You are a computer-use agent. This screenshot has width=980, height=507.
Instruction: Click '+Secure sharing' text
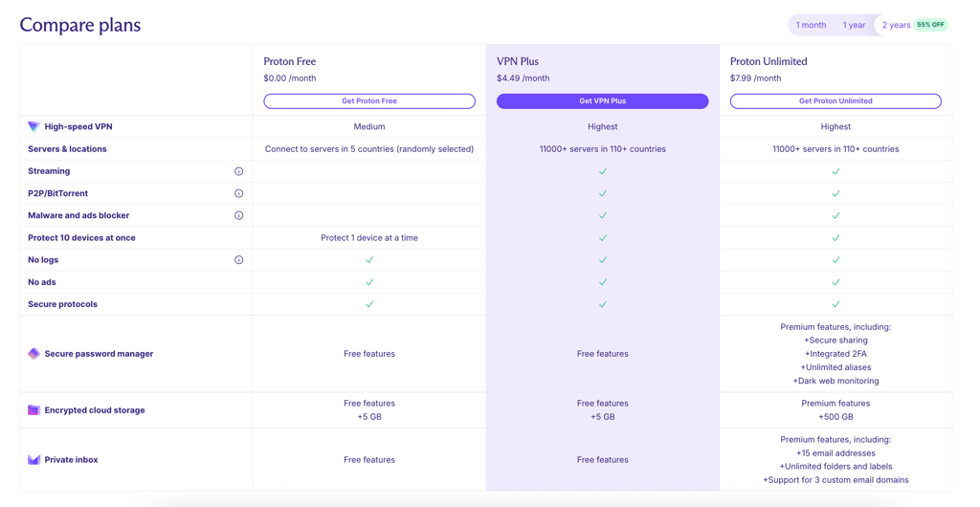pos(835,341)
